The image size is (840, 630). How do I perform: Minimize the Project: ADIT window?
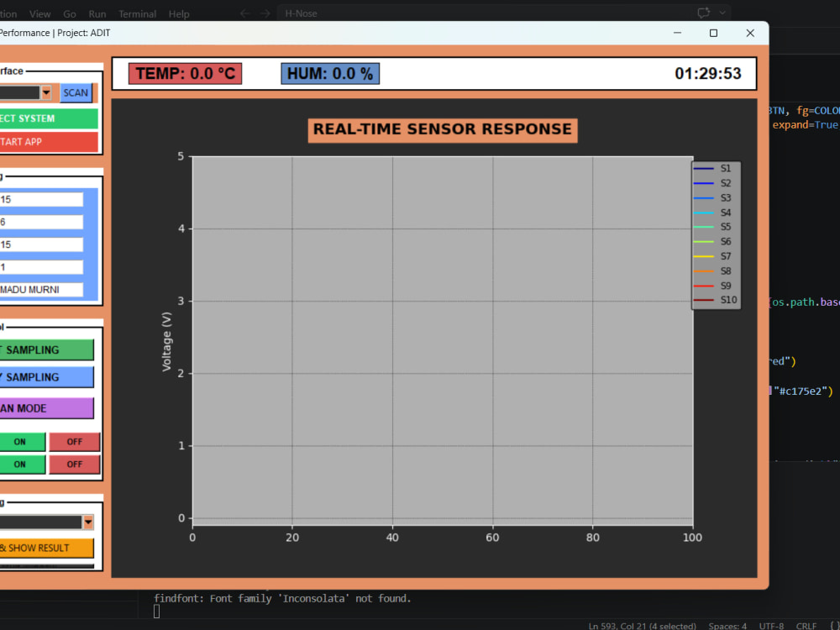coord(677,33)
